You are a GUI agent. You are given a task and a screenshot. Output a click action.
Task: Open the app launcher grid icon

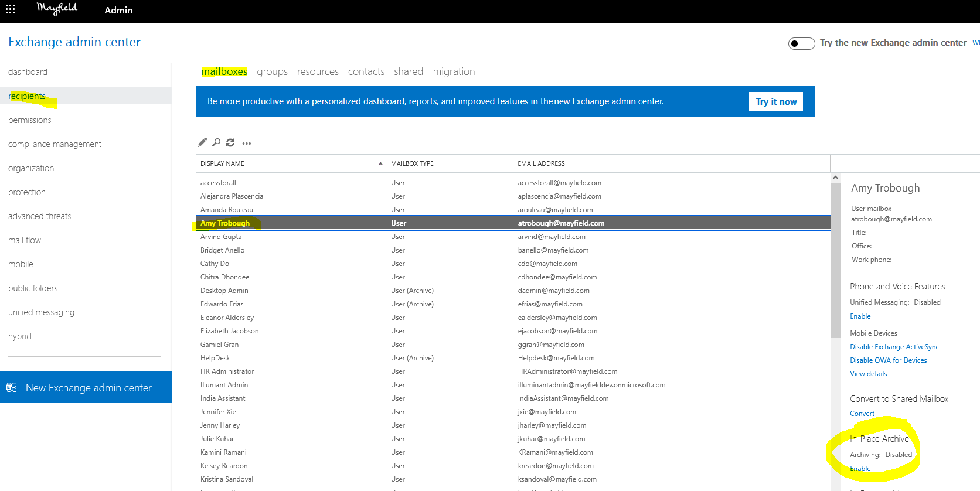[10, 9]
